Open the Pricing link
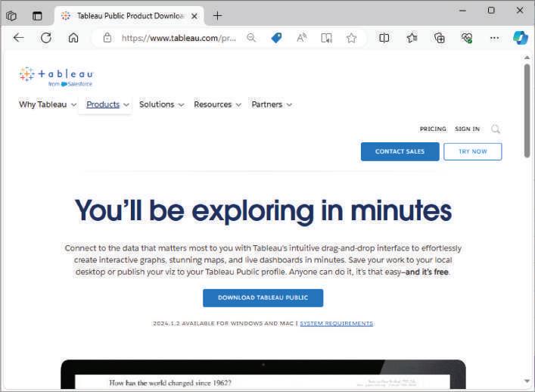 [x=433, y=129]
